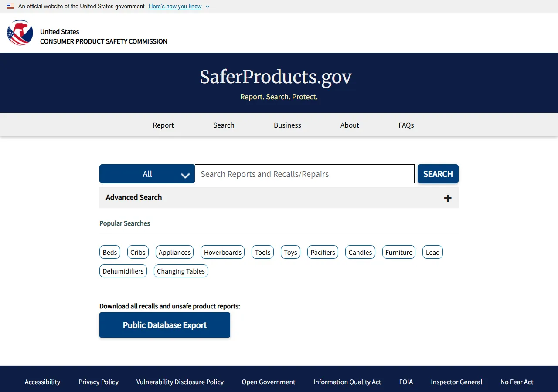Viewport: 558px width, 392px height.
Task: Click the CPSC eagle logo
Action: [20, 33]
